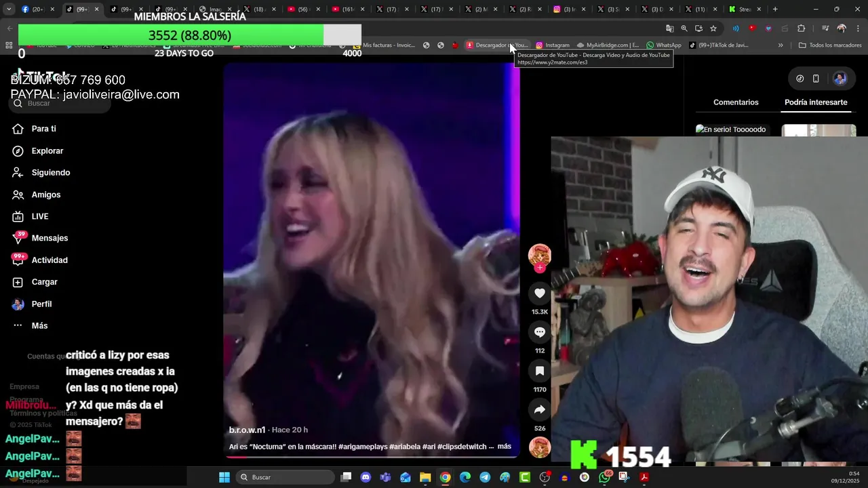Open (99+)TikTok de Javi... bookmark
Image resolution: width=868 pixels, height=488 pixels.
pos(719,45)
